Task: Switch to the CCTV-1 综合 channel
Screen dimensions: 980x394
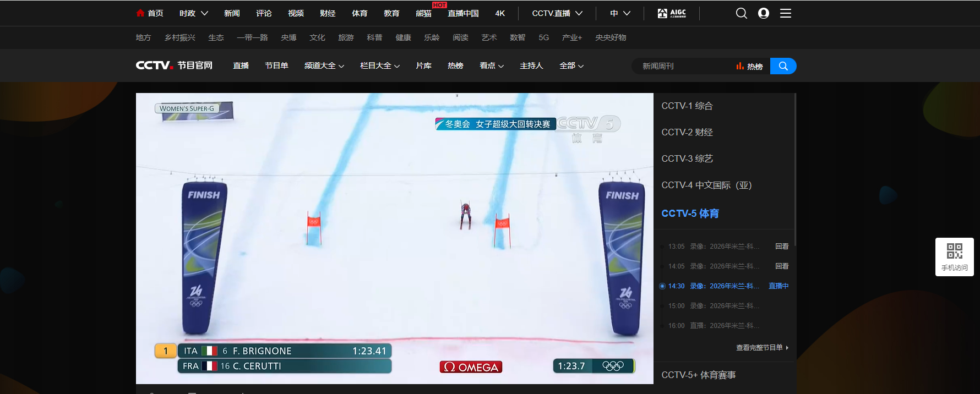Action: (x=687, y=106)
